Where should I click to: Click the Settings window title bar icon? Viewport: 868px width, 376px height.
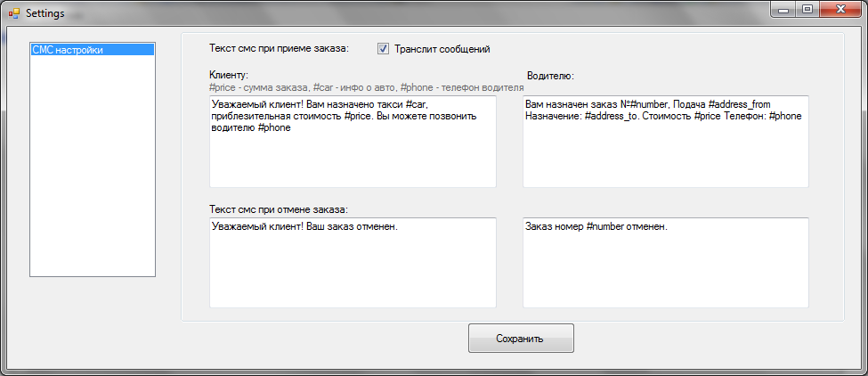[12, 14]
